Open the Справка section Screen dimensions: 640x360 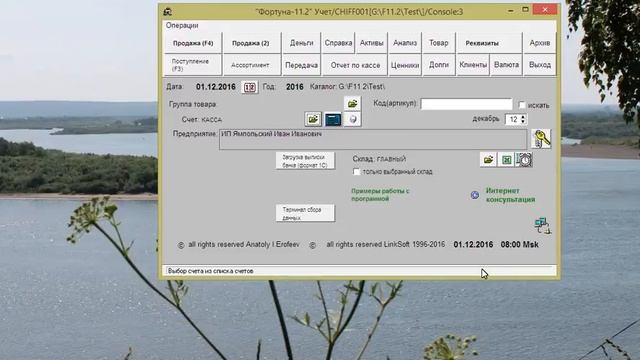point(338,43)
